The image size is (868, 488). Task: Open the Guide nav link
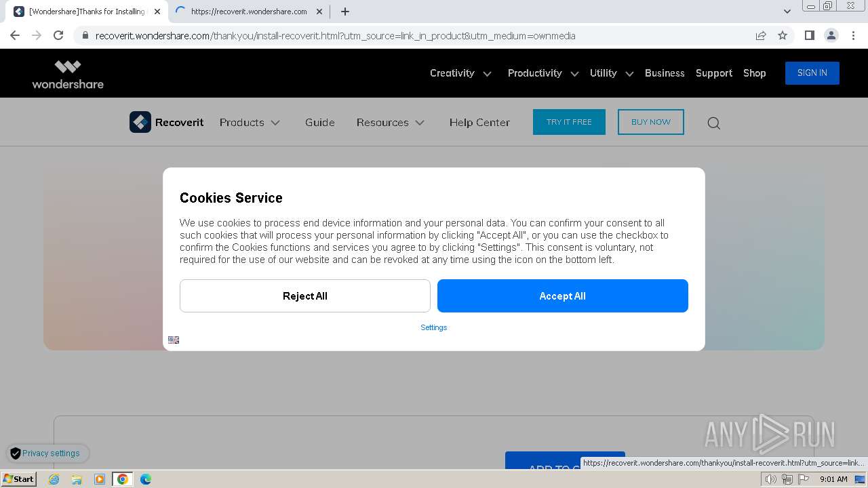point(320,123)
